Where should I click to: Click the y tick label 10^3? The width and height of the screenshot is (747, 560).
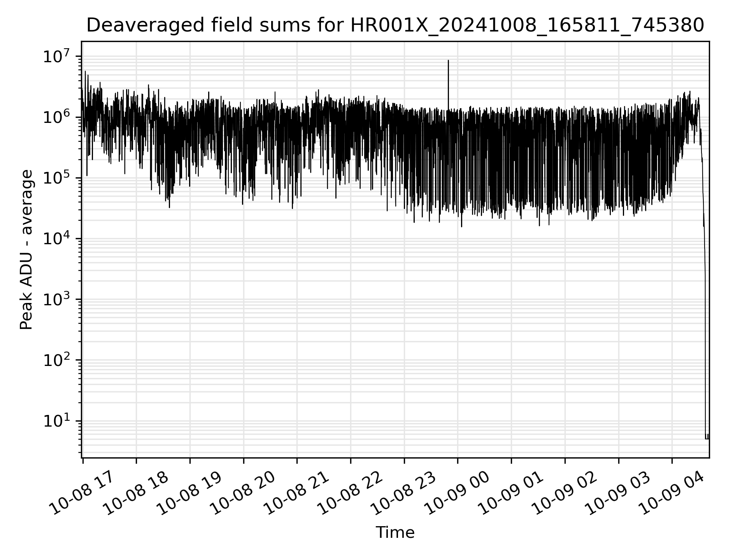57,299
